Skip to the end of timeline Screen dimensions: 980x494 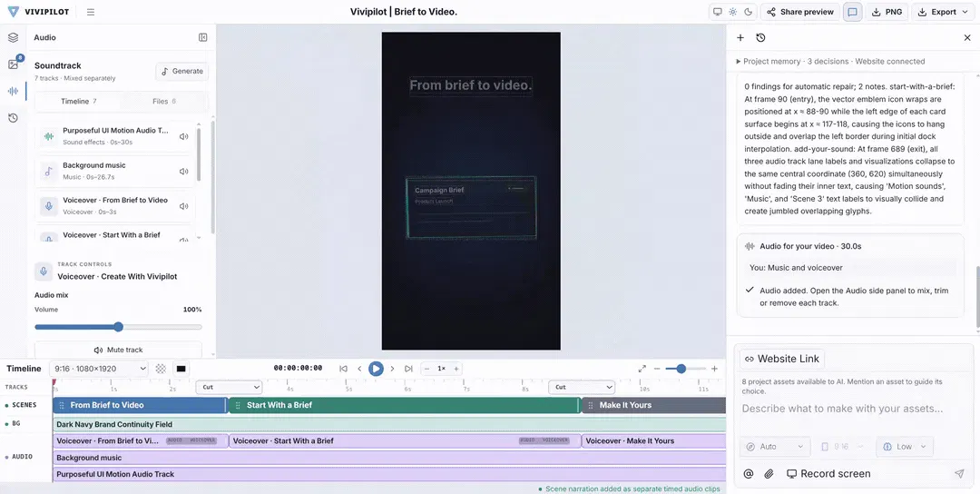click(408, 369)
